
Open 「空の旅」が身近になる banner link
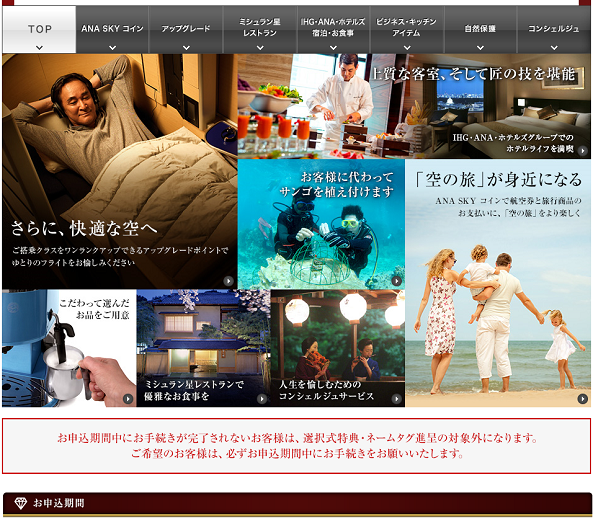(498, 283)
